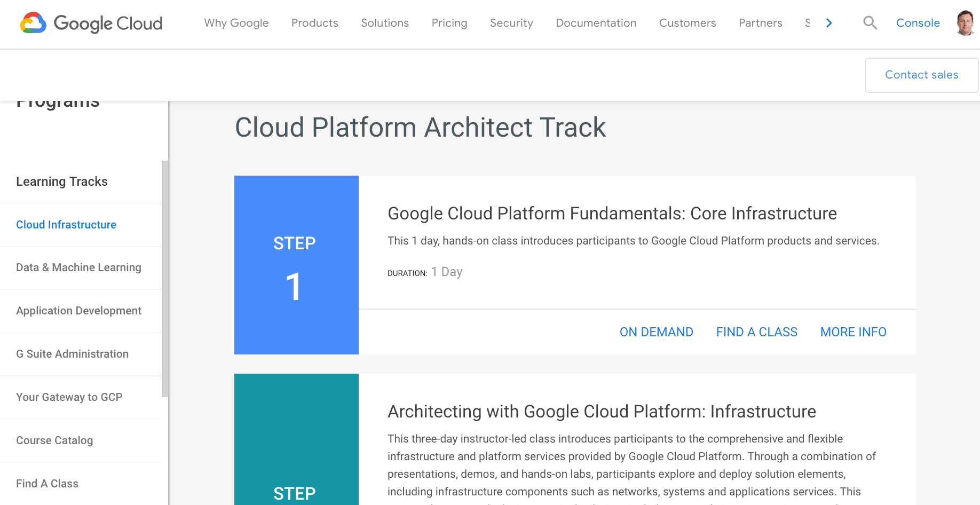Expand more navigation items with chevron arrow
Image resolution: width=980 pixels, height=505 pixels.
(x=829, y=23)
